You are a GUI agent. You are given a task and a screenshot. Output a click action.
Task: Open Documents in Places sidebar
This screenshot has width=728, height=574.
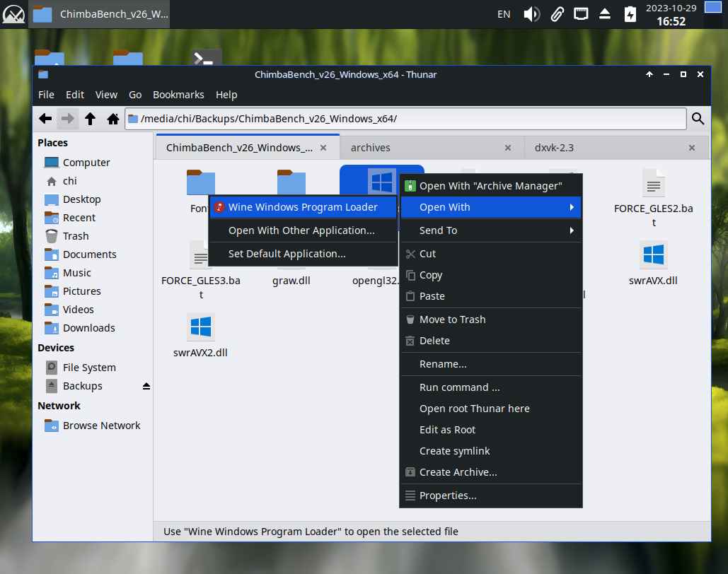point(89,254)
